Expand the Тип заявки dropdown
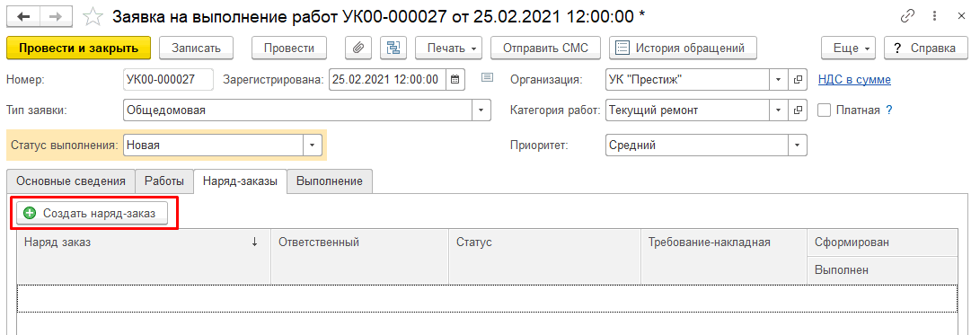980x335 pixels. (x=481, y=110)
